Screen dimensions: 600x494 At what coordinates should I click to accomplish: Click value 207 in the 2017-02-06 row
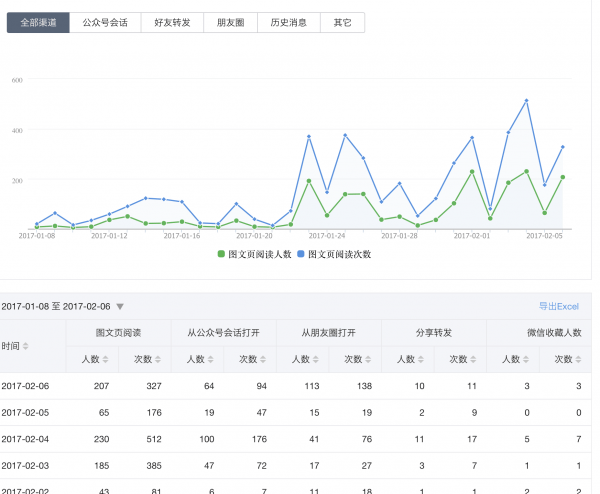pos(101,386)
